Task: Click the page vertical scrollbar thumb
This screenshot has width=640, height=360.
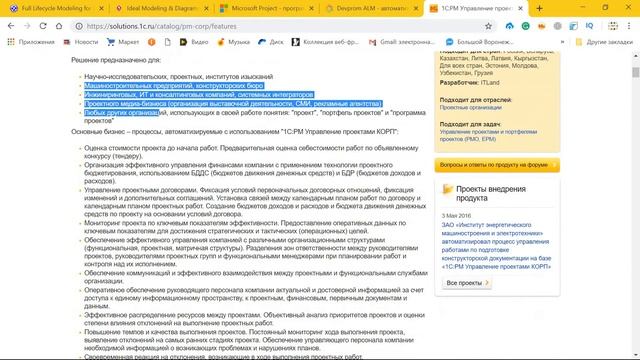Action: click(x=636, y=73)
